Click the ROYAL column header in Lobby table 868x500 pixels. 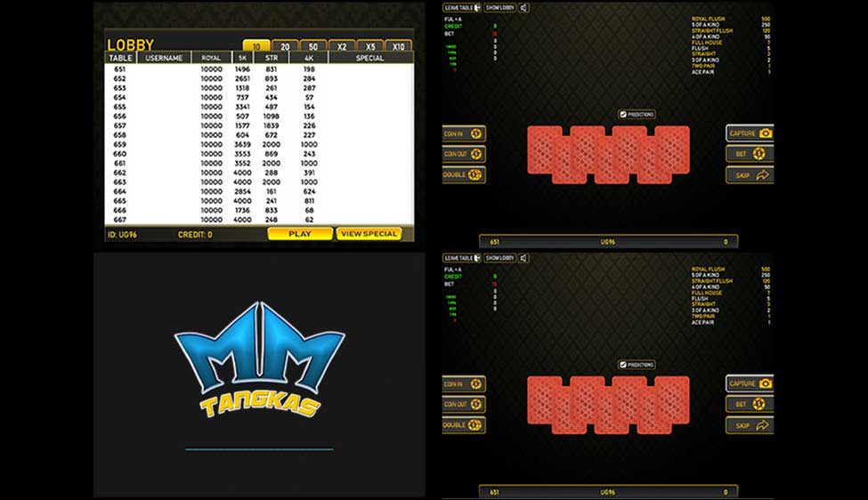211,58
